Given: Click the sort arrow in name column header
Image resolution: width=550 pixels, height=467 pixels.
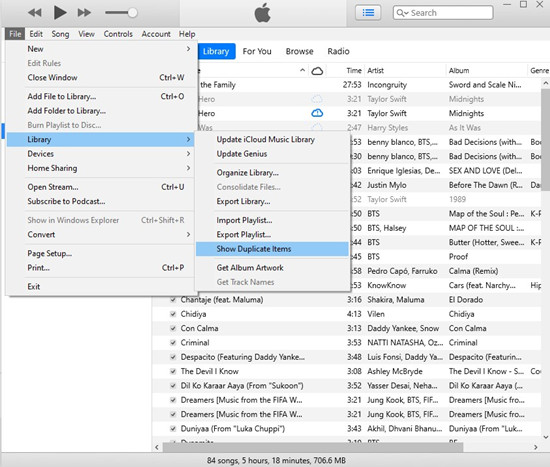Looking at the screenshot, I should 302,71.
